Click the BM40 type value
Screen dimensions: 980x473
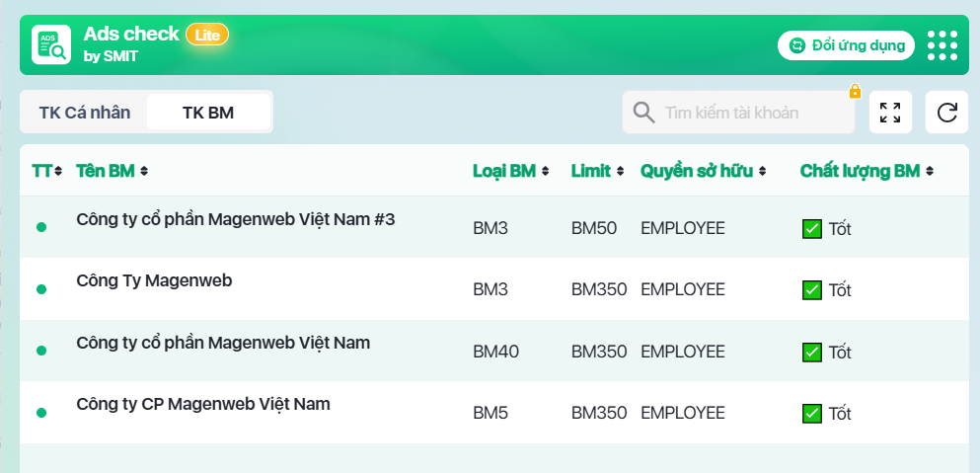(x=495, y=352)
